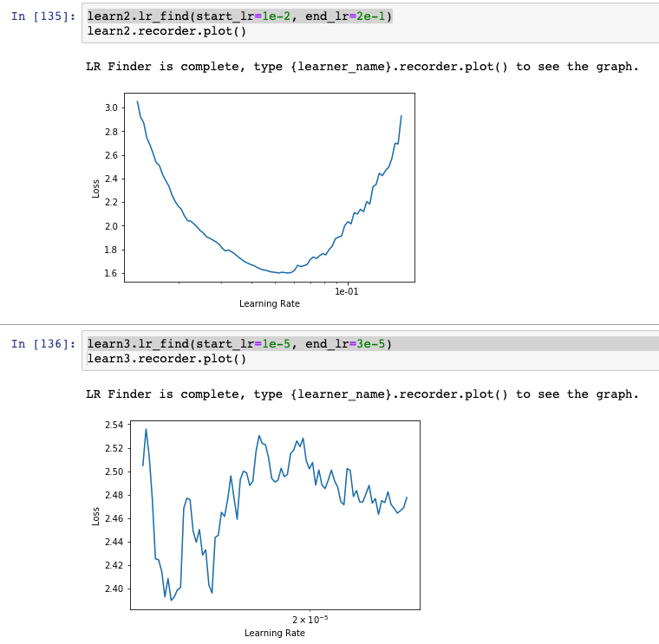The image size is (659, 644).
Task: Click the 2.54 loss tick on second plot
Action: [x=113, y=425]
